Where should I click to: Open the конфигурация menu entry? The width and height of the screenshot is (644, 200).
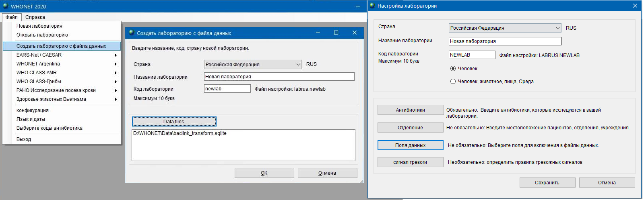pos(62,110)
